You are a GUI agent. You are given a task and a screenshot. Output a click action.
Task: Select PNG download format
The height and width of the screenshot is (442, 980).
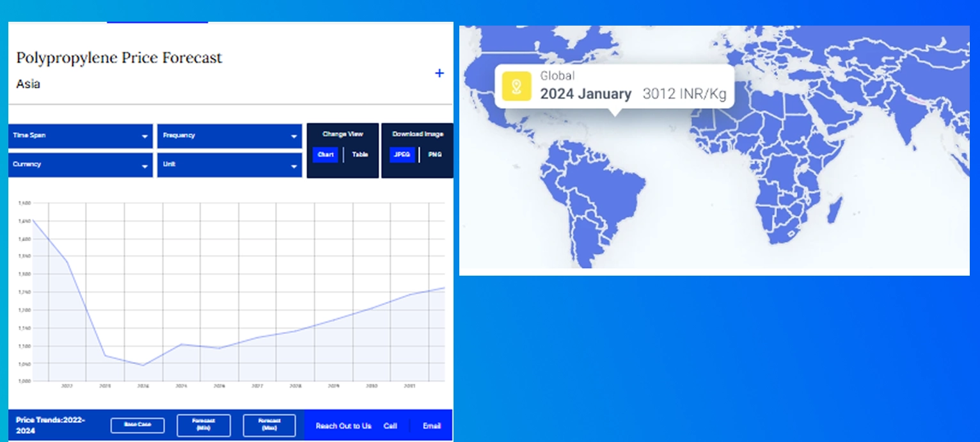[435, 155]
